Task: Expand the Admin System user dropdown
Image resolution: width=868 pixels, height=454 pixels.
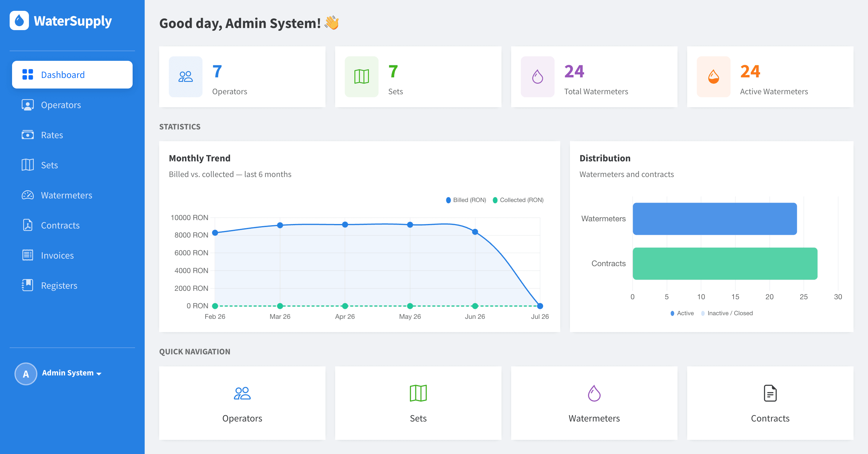Action: (x=71, y=373)
